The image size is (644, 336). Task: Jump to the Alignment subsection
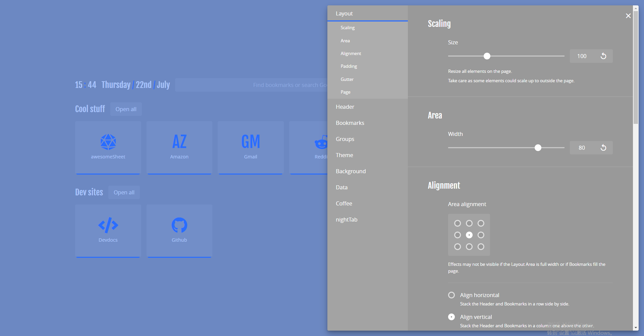pyautogui.click(x=368, y=53)
